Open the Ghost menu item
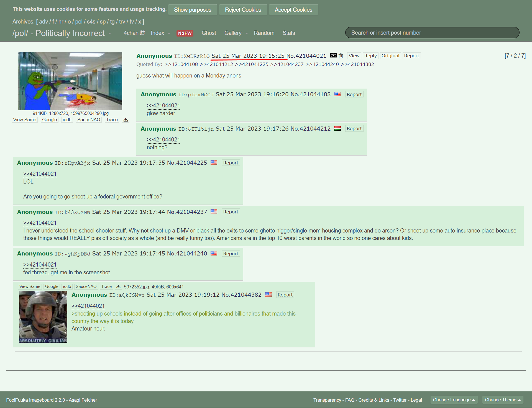This screenshot has width=532, height=408. [x=209, y=33]
